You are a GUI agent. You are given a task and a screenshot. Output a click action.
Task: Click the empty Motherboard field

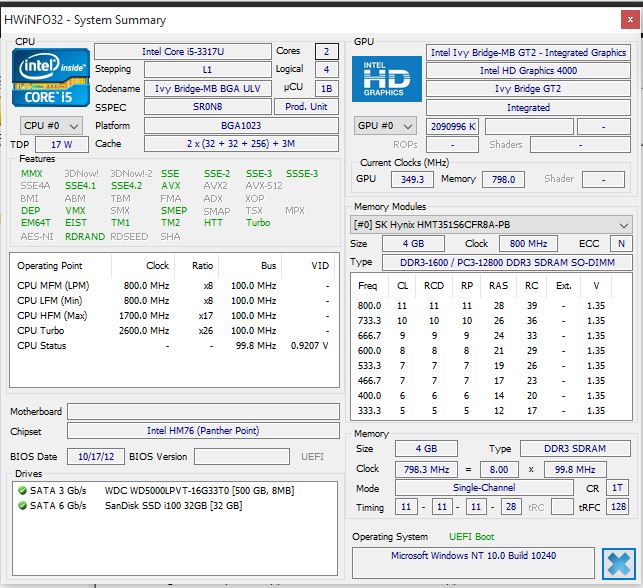(203, 411)
